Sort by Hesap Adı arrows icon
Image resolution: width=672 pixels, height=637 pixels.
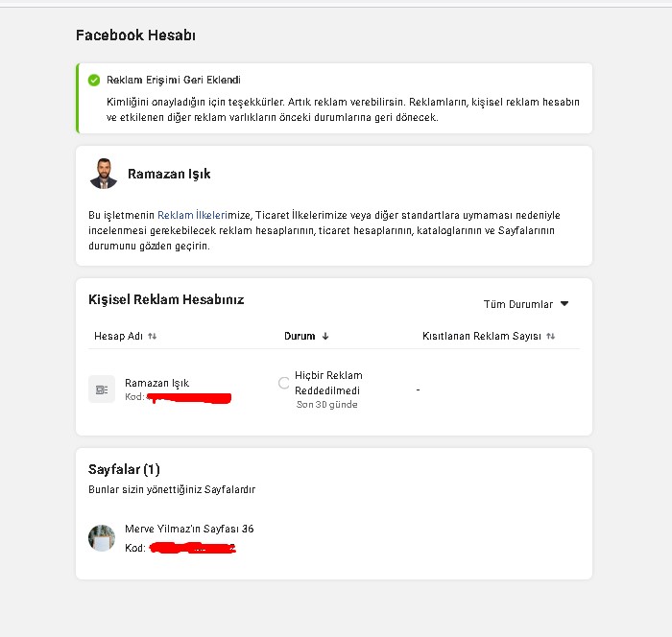pos(152,337)
